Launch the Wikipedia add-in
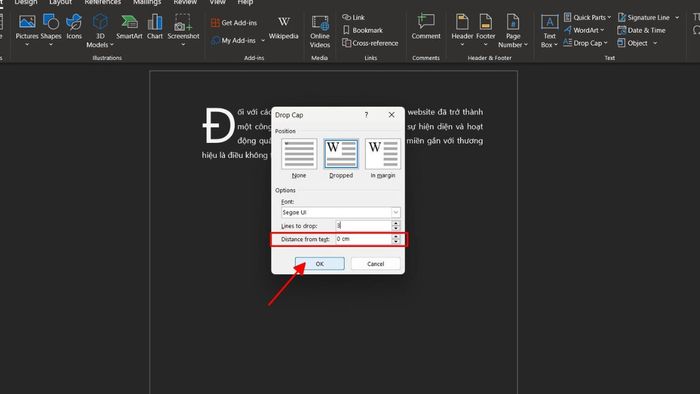Image resolution: width=700 pixels, height=394 pixels. tap(283, 28)
